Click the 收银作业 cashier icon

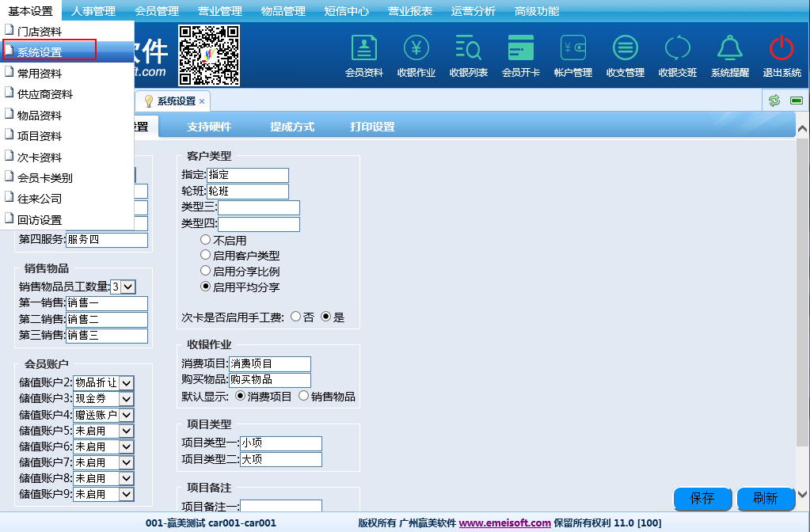pos(416,55)
